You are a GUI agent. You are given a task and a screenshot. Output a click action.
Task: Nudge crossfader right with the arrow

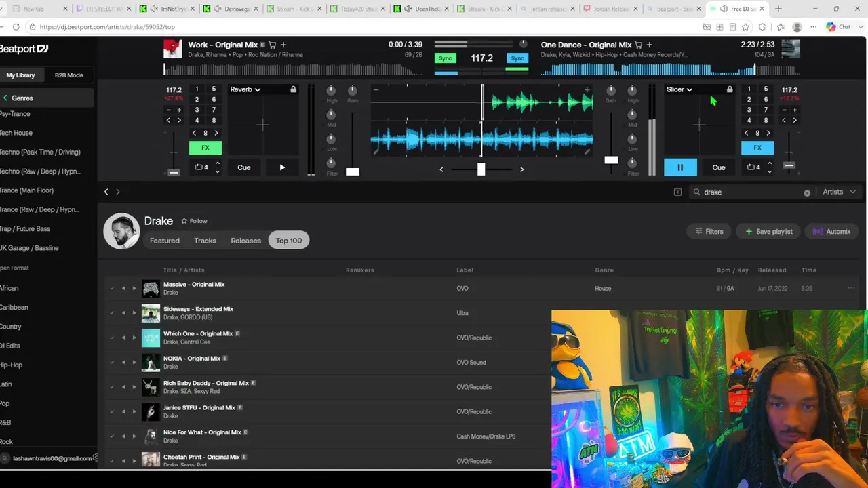[521, 169]
